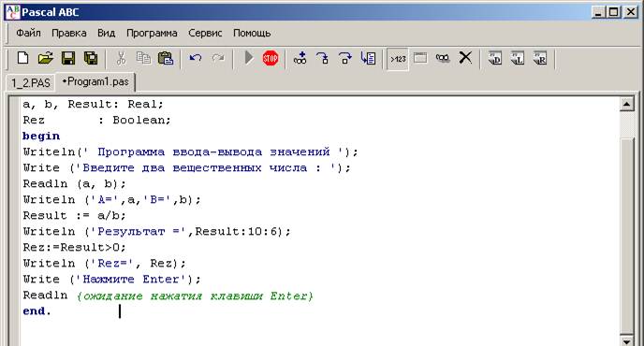The height and width of the screenshot is (346, 644).
Task: Save the current file with the floppy icon
Action: (x=68, y=58)
